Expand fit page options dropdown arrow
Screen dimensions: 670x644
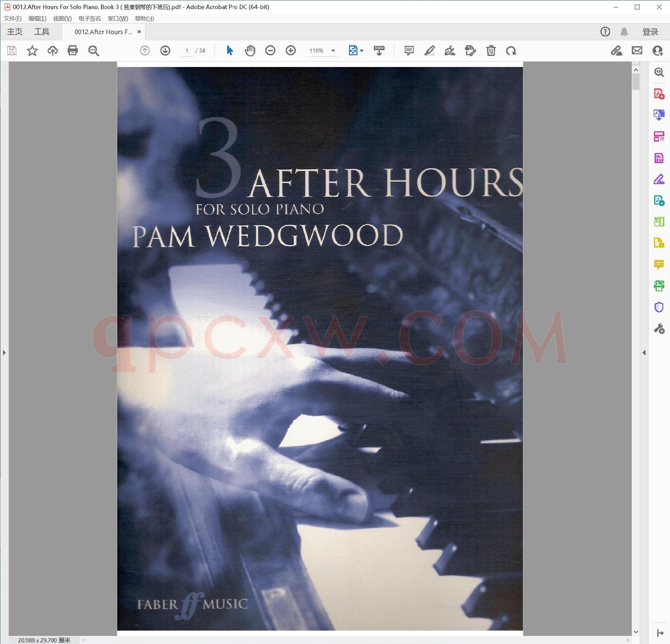click(362, 51)
